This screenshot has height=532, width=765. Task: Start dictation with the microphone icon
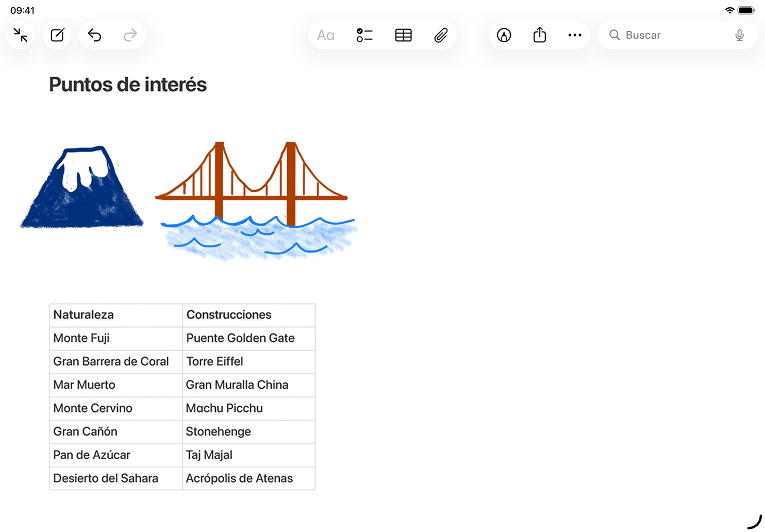739,35
